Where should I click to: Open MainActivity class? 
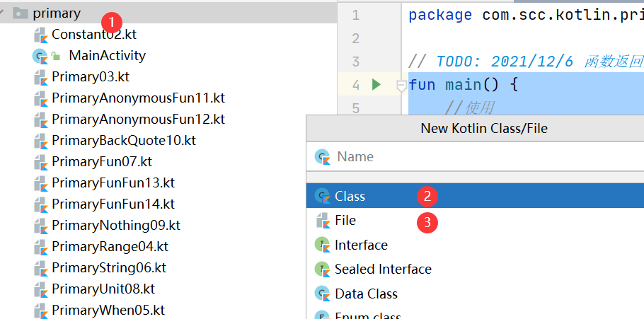point(107,55)
